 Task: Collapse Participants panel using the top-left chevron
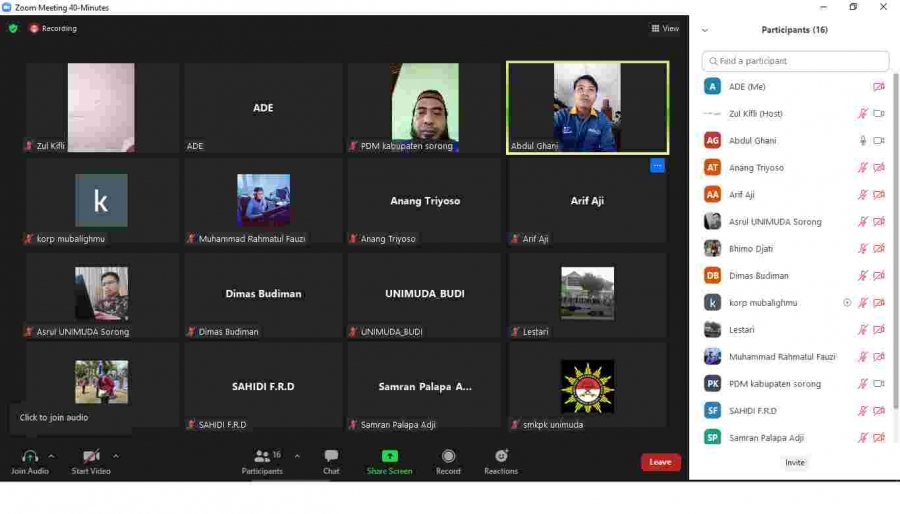705,30
